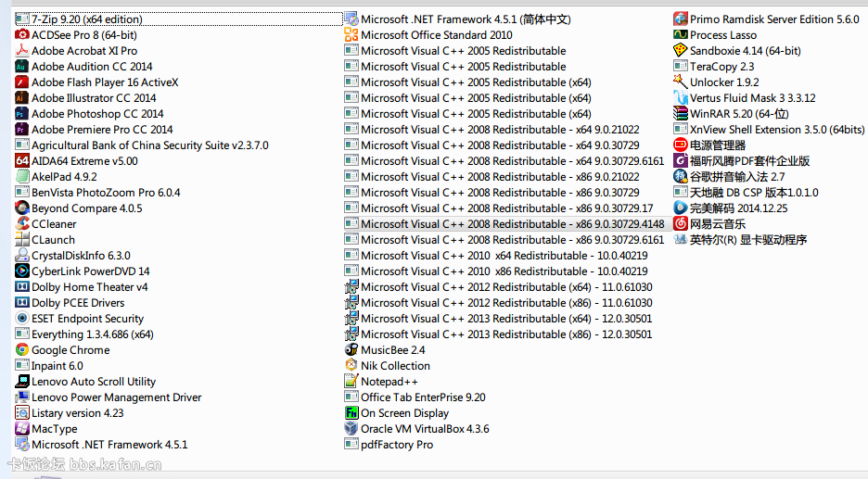
Task: Select Lenovo Power Management Driver
Action: point(109,397)
